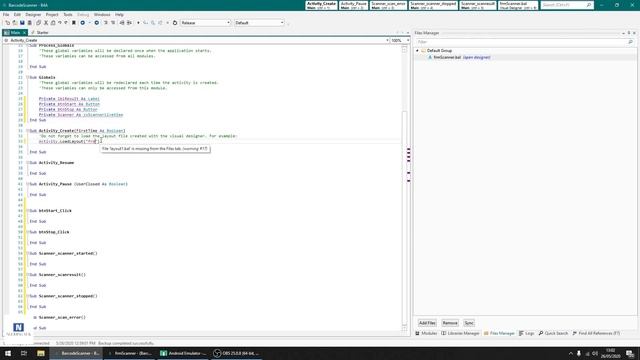The image size is (640, 360).
Task: Click the Add Files button
Action: [x=427, y=323]
